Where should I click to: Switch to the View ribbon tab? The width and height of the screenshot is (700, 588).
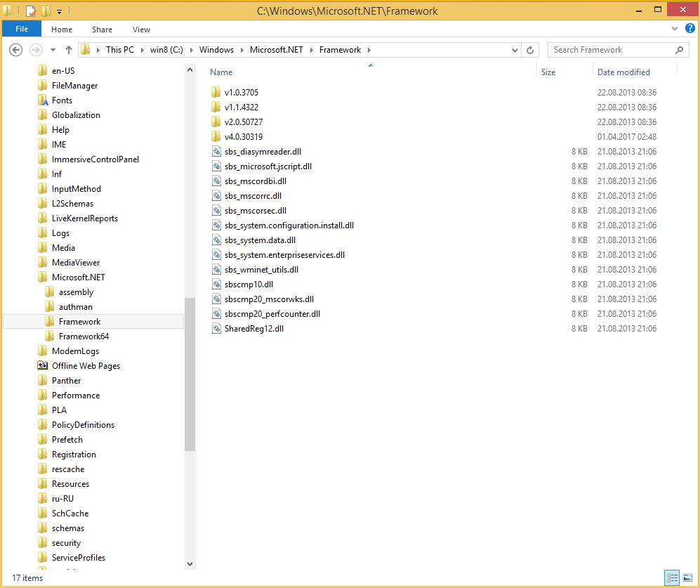click(x=141, y=30)
